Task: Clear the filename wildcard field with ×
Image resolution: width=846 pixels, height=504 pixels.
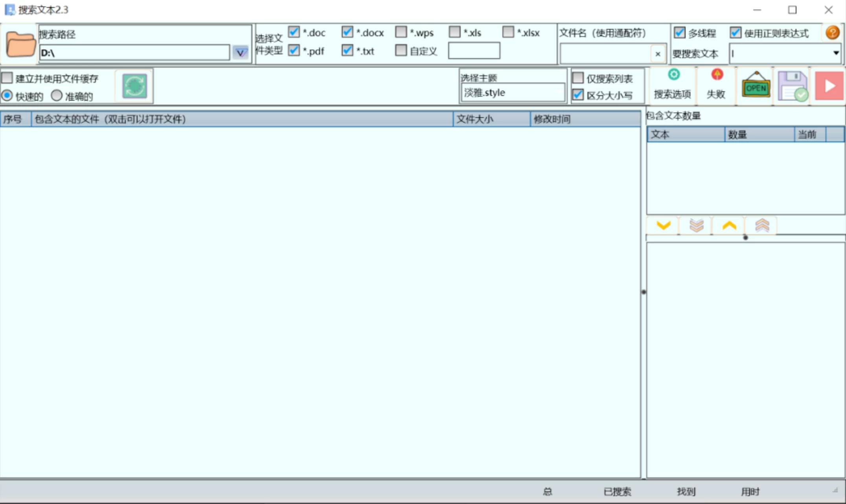Action: 658,54
